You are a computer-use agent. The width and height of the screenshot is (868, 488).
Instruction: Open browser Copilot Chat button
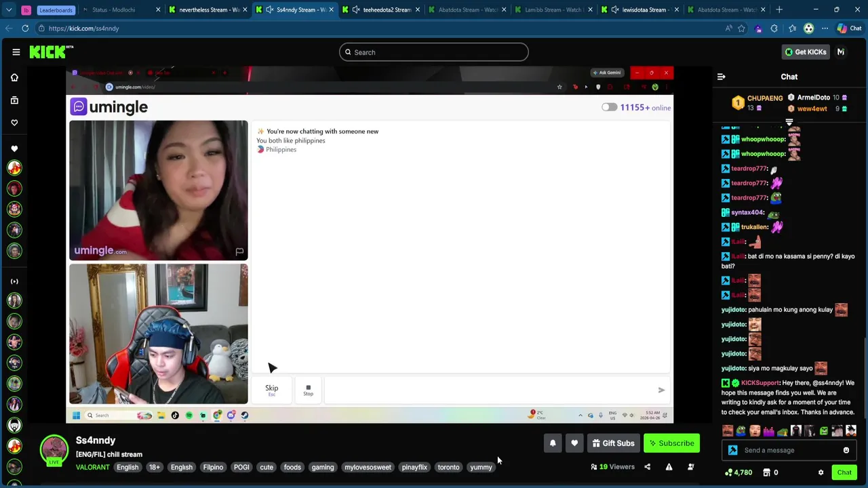(x=849, y=28)
